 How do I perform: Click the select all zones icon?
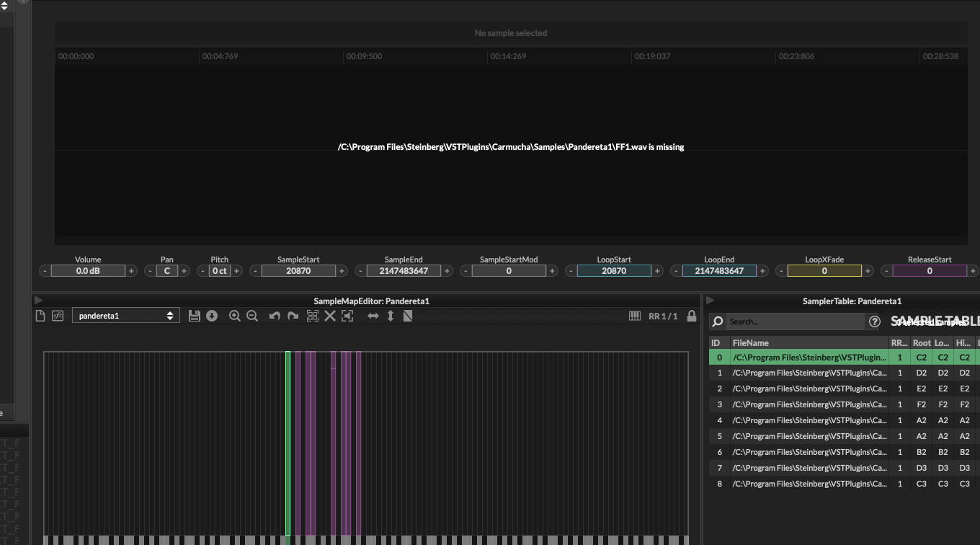coord(313,316)
